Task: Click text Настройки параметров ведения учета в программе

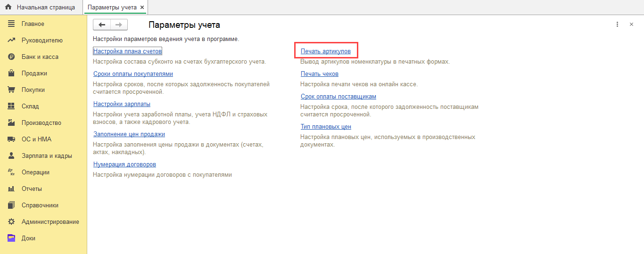Action: click(166, 39)
